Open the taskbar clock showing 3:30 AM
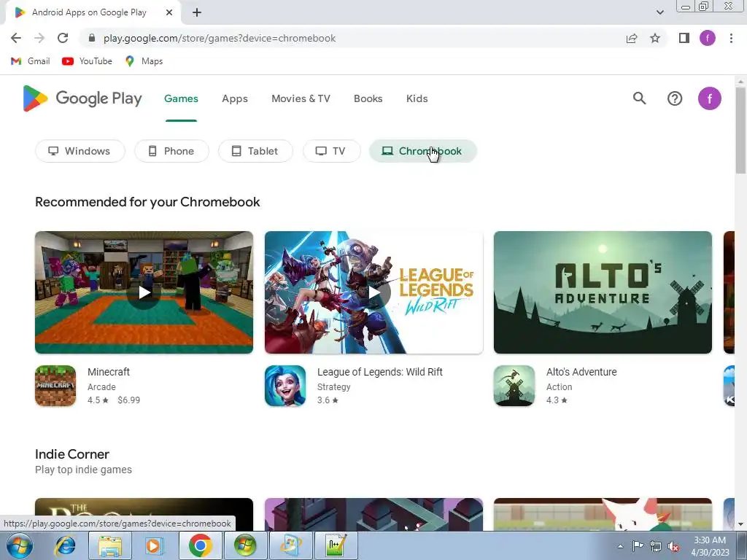747x560 pixels. [710, 546]
